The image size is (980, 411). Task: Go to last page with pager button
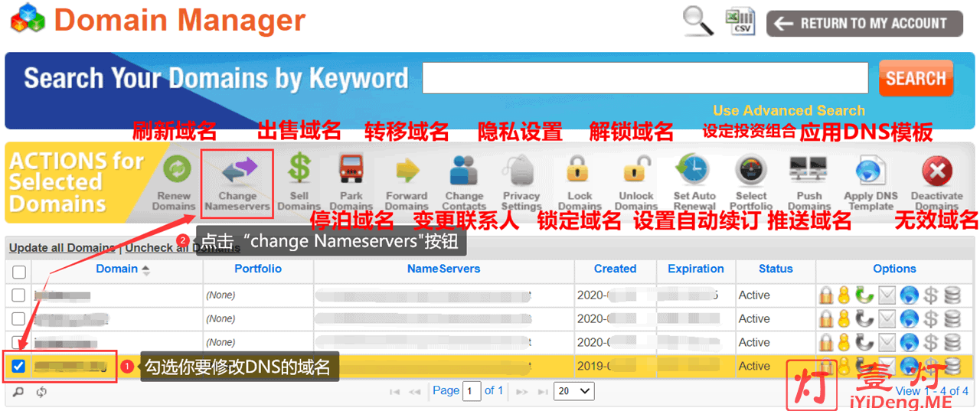pos(543,391)
